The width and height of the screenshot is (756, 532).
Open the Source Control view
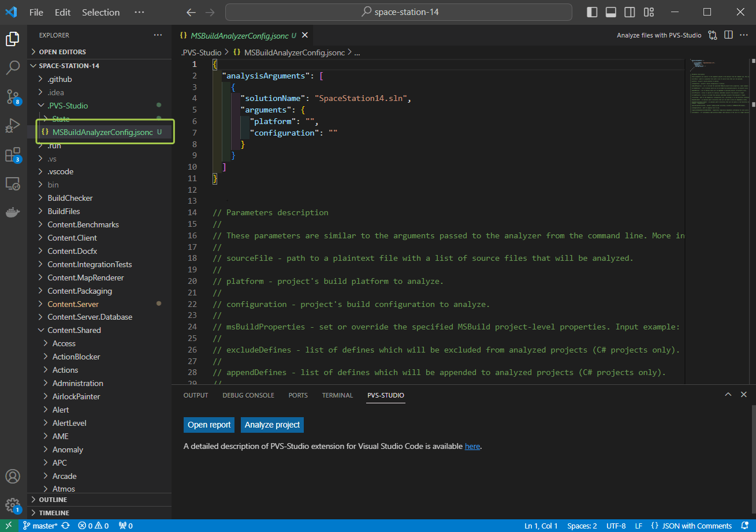[x=13, y=96]
